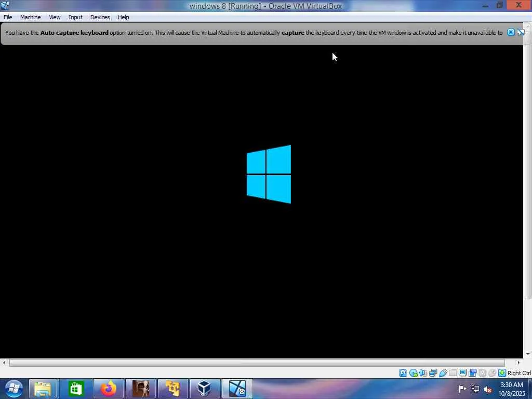Click the Right Ctrl host key label
Image resolution: width=532 pixels, height=399 pixels.
pyautogui.click(x=519, y=373)
